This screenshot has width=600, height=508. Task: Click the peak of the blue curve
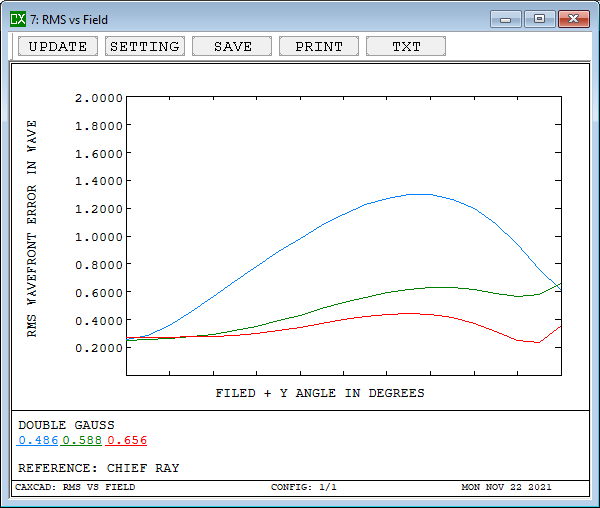coord(419,194)
